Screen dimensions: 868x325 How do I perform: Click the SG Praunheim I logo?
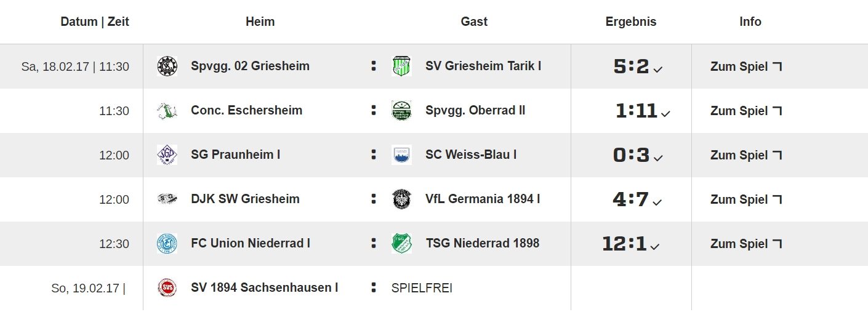(167, 155)
